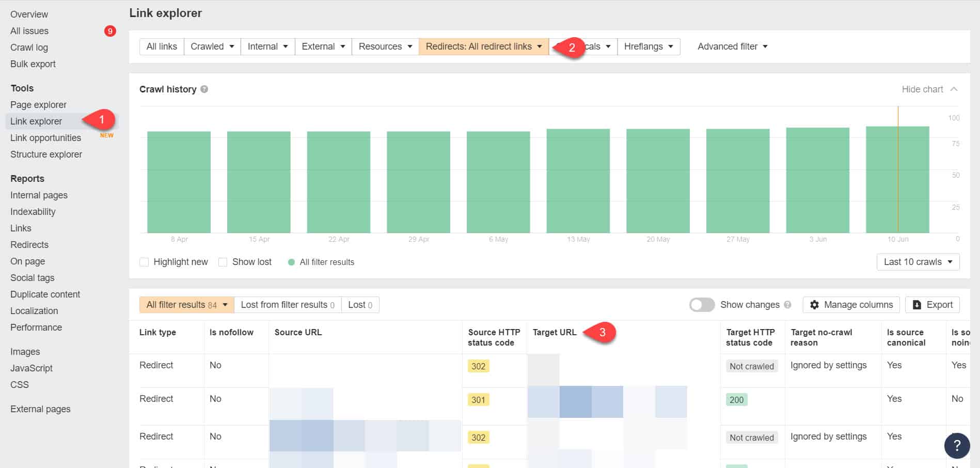This screenshot has height=468, width=980.
Task: Enable the Highlight new checkbox
Action: [144, 262]
